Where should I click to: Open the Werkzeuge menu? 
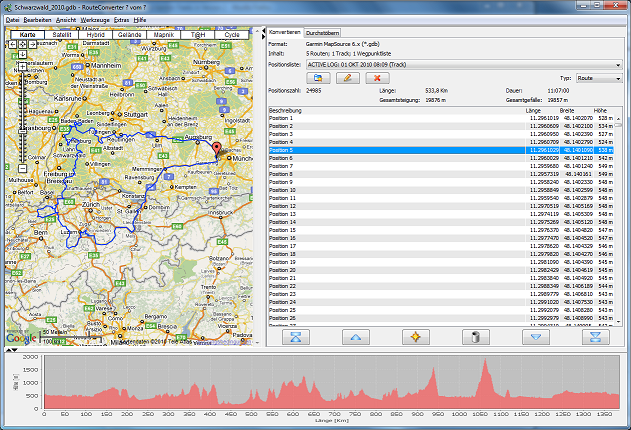pyautogui.click(x=95, y=20)
